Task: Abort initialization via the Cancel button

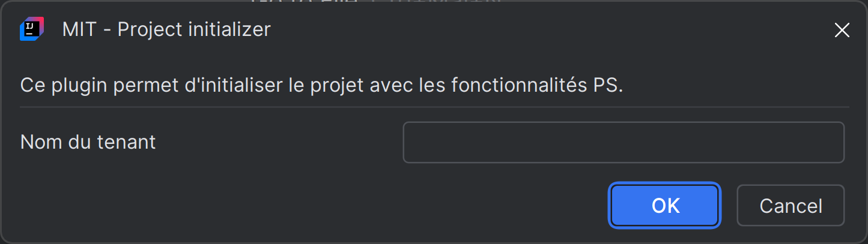Action: [790, 206]
